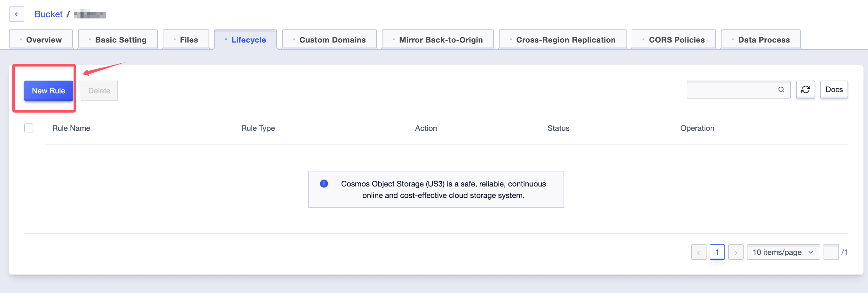Click the Rule Name column header
Screen dimensions: 868x293
71,128
